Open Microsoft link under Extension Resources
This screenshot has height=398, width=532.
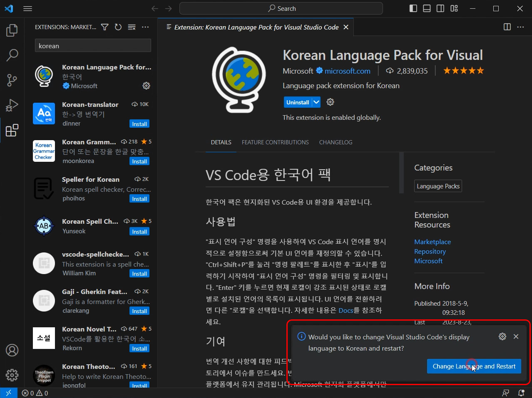click(428, 261)
